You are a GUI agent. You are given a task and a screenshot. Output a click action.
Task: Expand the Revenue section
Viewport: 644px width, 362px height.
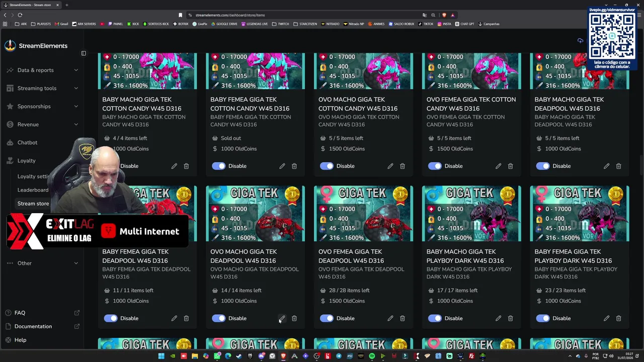coord(42,124)
